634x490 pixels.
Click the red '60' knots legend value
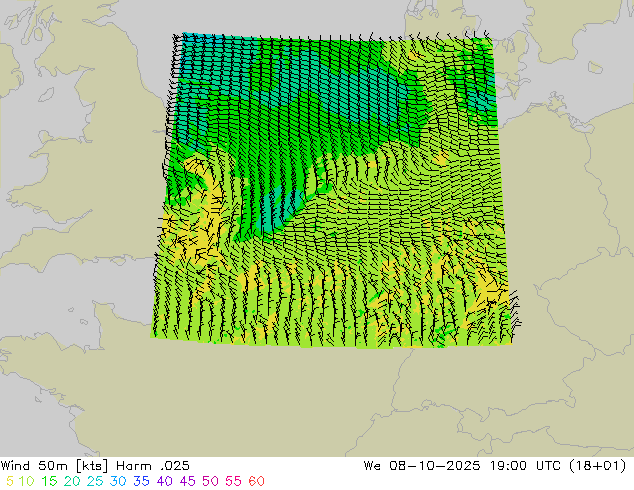pyautogui.click(x=256, y=481)
